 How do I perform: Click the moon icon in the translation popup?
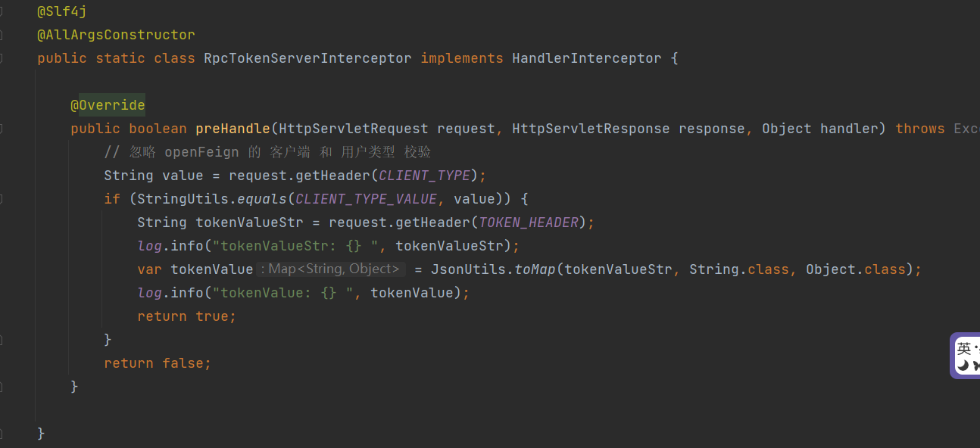click(963, 365)
